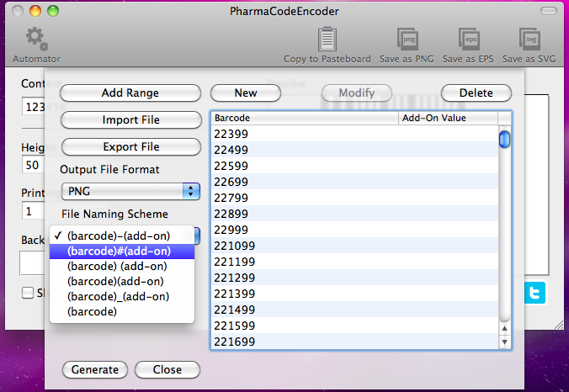Select barcode row 221699

354,342
